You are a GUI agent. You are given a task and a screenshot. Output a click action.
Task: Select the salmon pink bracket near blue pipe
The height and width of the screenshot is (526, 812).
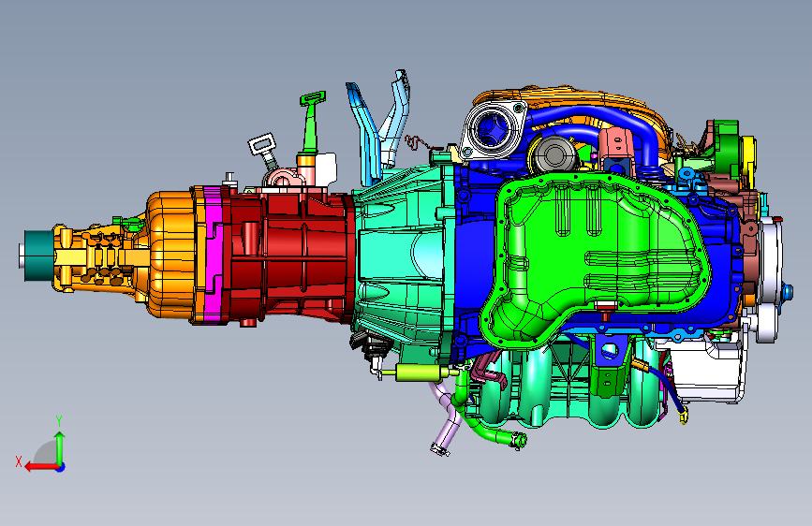(616, 145)
